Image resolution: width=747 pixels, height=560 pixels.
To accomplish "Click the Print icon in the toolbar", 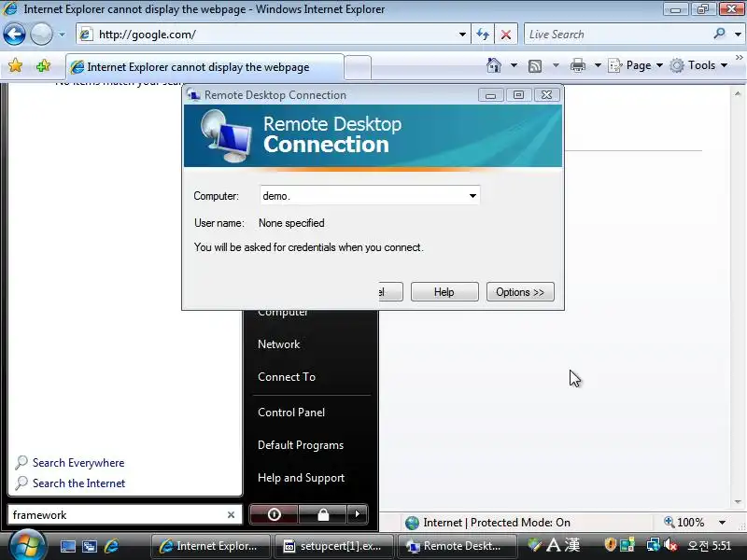I will [577, 65].
